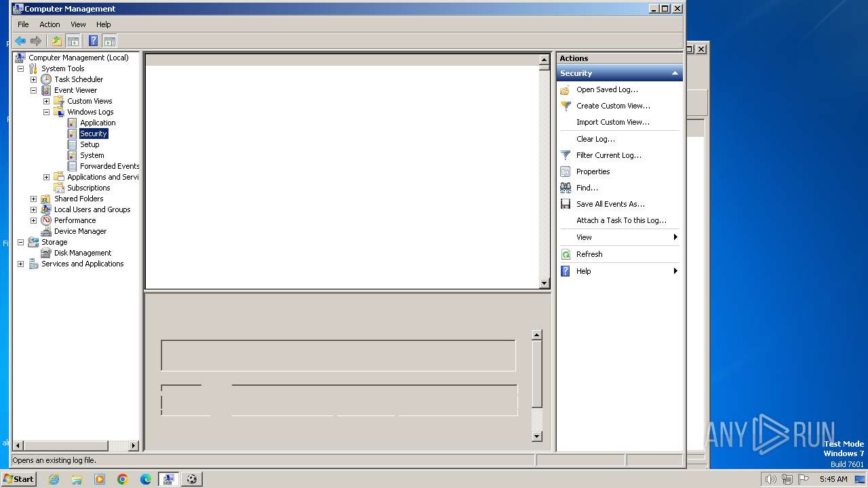Click the volume speaker tray icon

pyautogui.click(x=770, y=479)
